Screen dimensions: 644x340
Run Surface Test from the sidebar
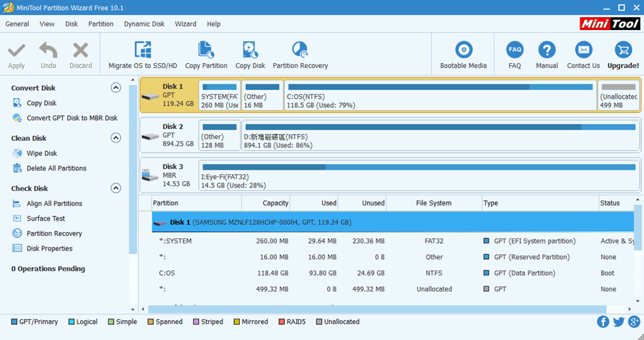point(46,218)
